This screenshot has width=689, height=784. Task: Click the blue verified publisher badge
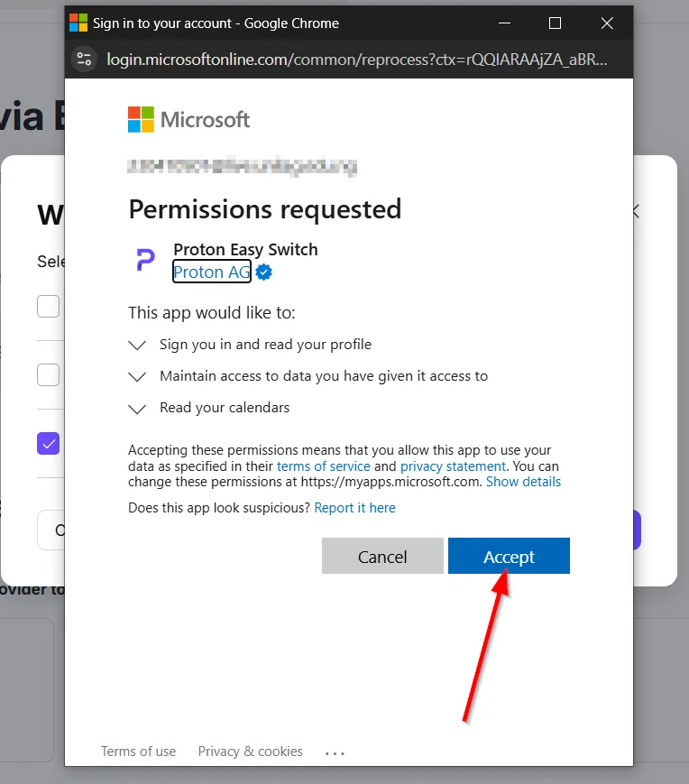264,272
